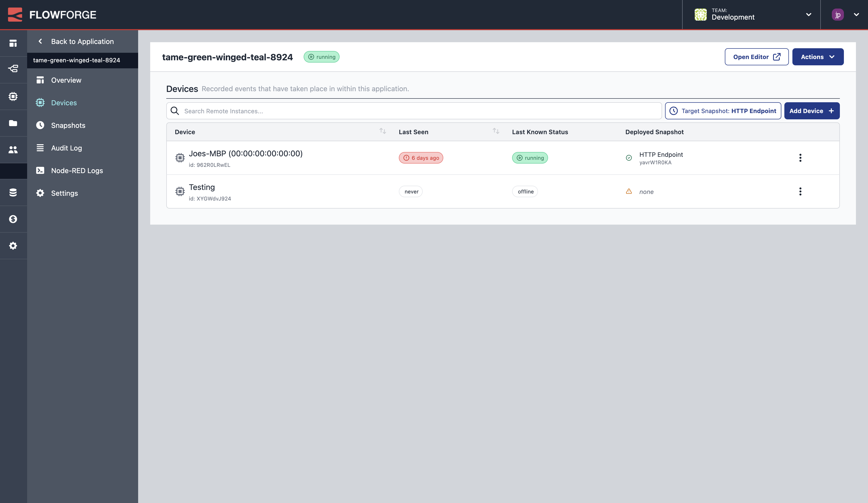Open the team Library folder icon
The width and height of the screenshot is (868, 503).
[x=13, y=123]
